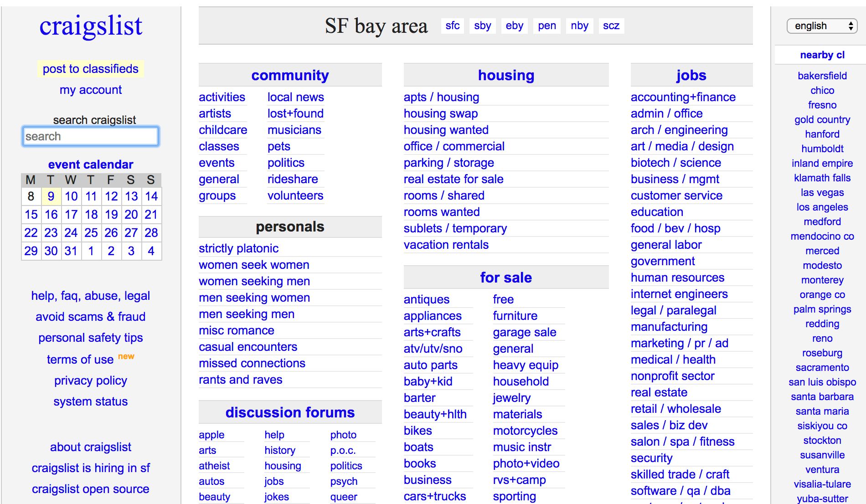Select the sby subarea tab
This screenshot has height=504, width=866.
point(482,26)
